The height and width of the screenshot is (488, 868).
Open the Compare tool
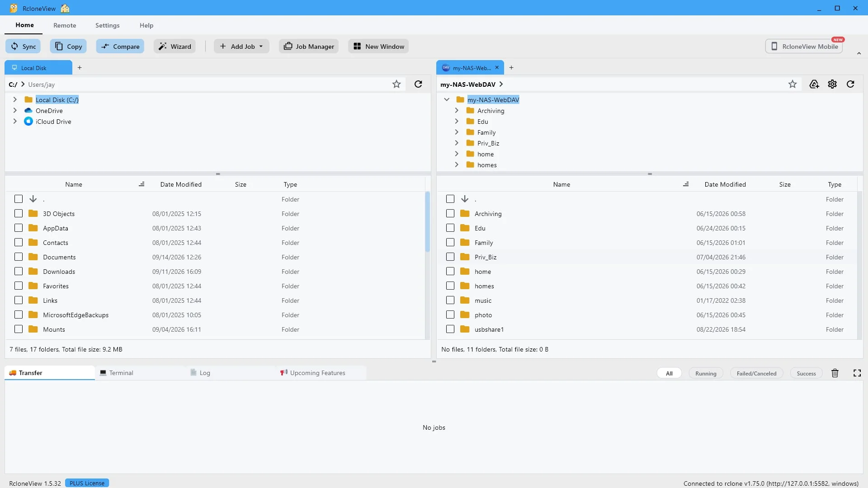pos(120,46)
